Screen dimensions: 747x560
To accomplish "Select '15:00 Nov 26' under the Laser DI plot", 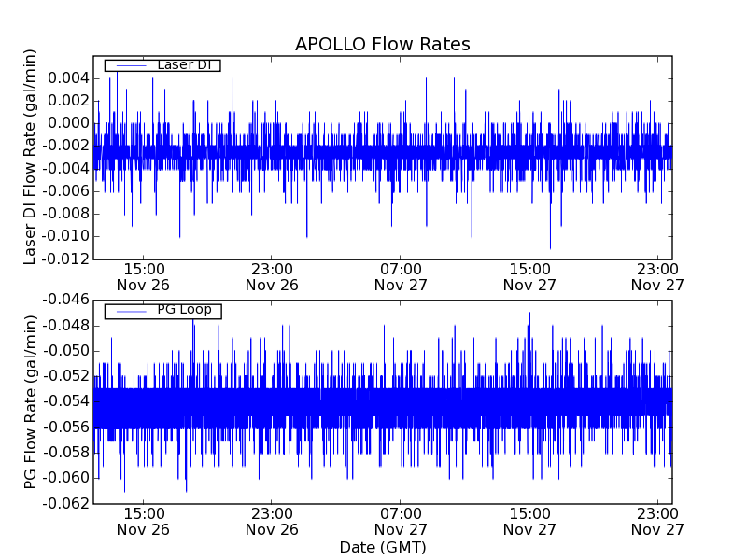I will click(144, 277).
